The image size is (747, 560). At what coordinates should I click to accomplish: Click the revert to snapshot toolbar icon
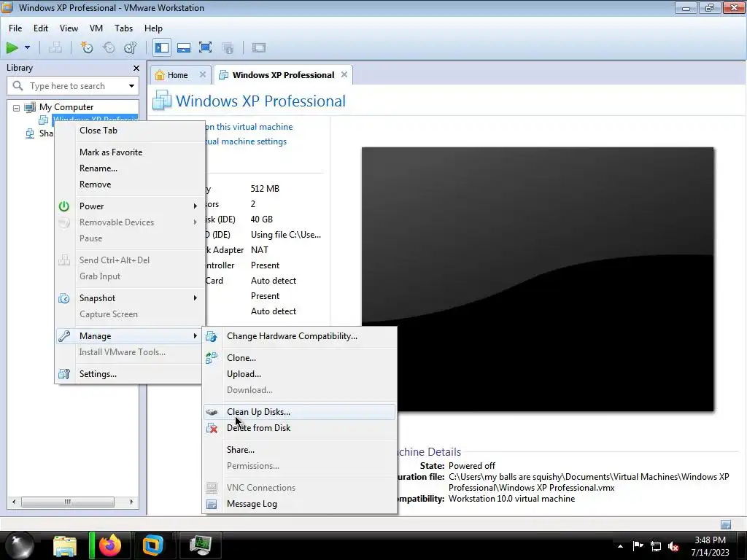109,47
